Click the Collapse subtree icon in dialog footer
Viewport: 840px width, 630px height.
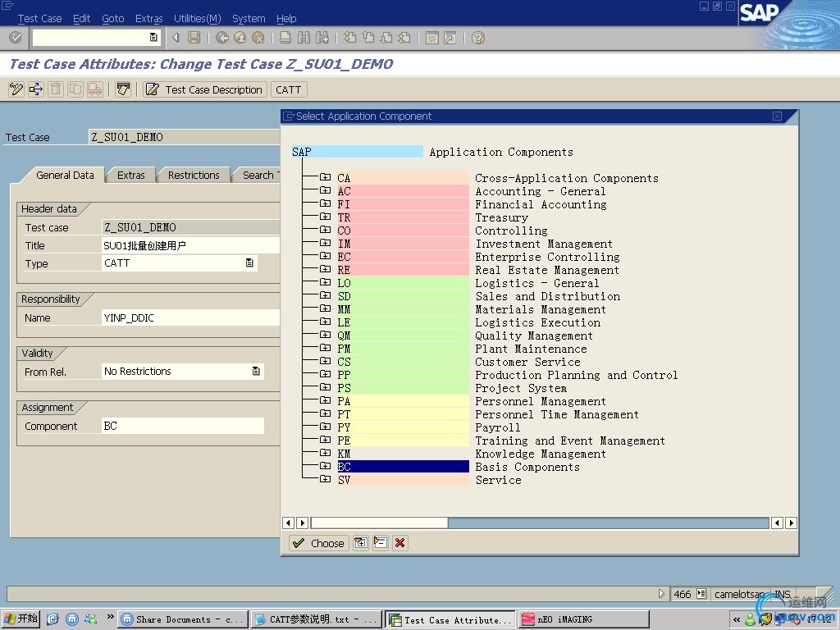[x=380, y=543]
